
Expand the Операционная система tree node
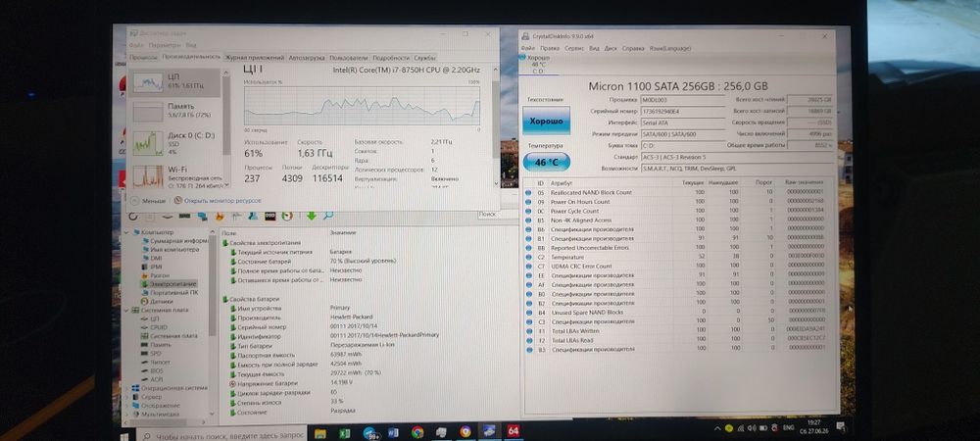(128, 388)
